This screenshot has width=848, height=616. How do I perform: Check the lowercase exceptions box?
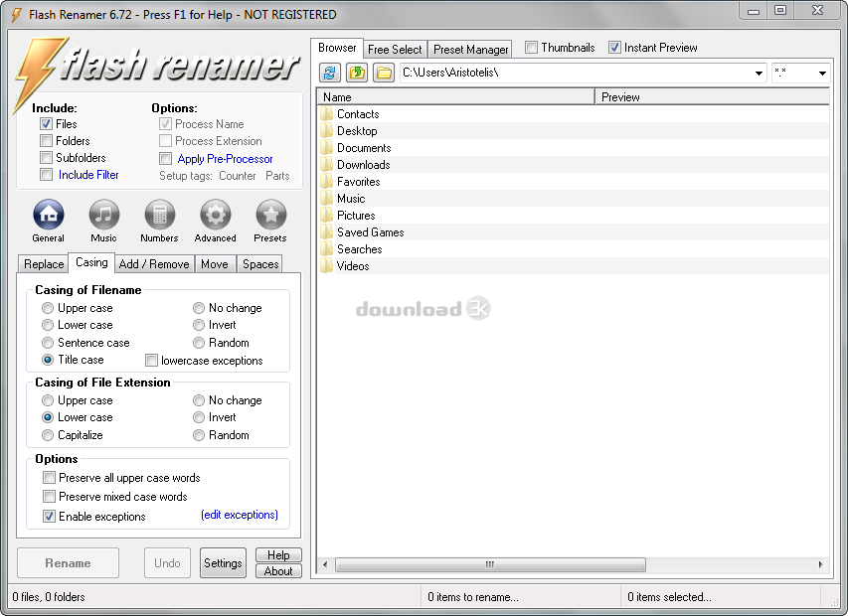point(151,361)
